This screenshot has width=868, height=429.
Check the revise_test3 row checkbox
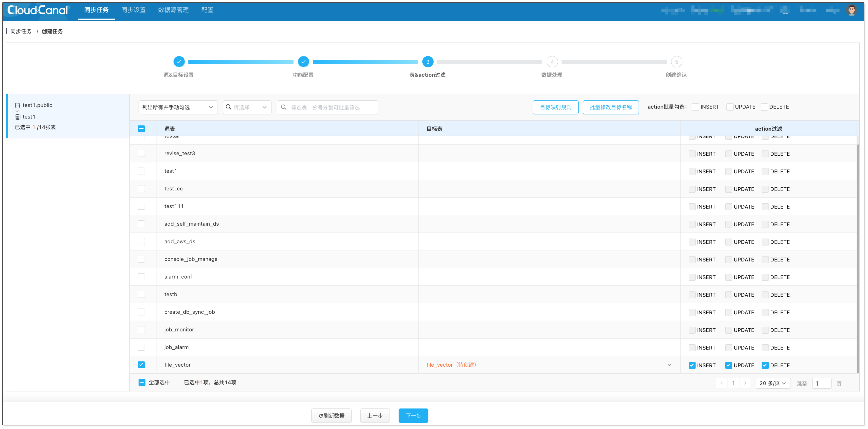point(141,154)
